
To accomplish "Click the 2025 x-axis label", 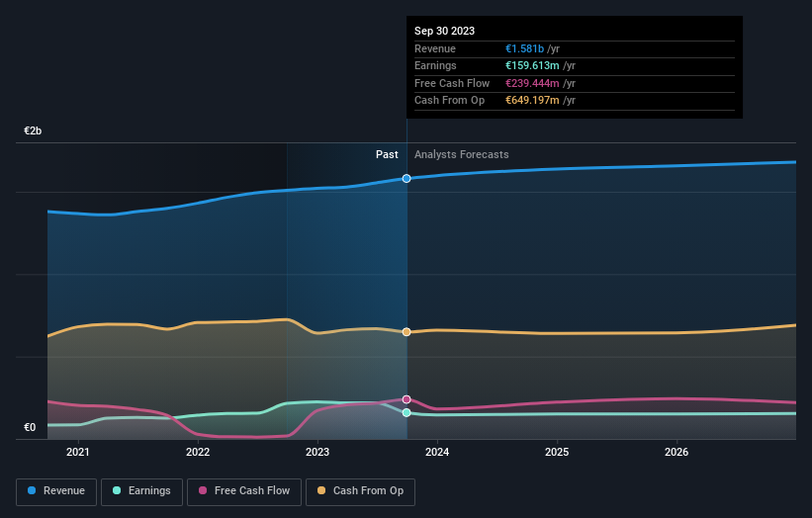I will pyautogui.click(x=557, y=452).
